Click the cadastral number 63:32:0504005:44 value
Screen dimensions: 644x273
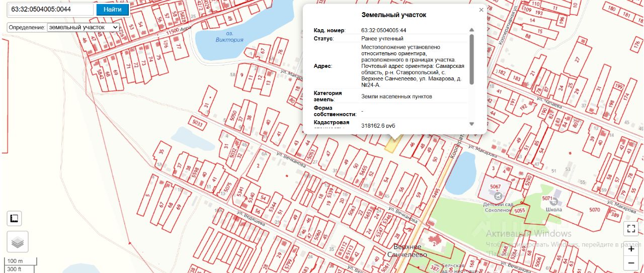point(384,31)
